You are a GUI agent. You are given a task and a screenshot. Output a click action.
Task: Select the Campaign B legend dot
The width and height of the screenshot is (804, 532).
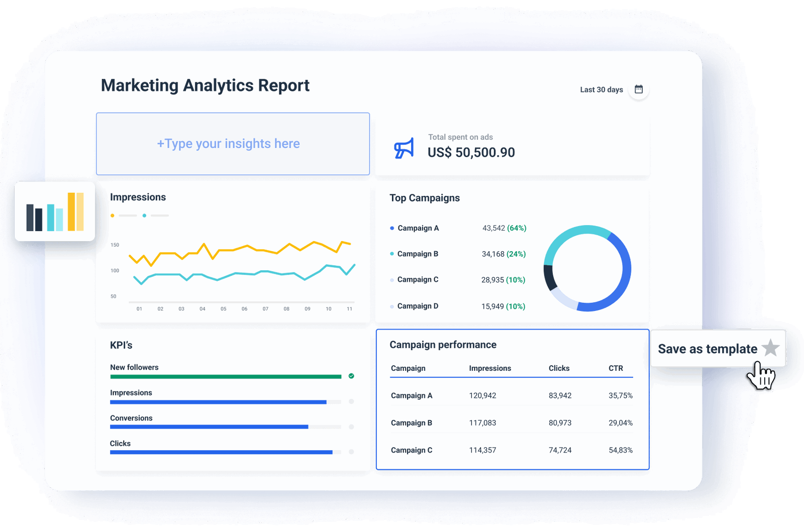[x=391, y=254]
